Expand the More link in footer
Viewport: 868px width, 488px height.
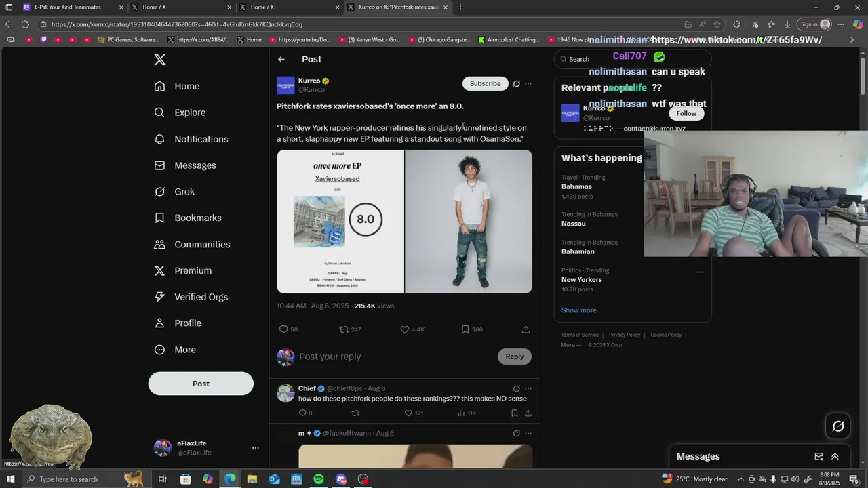(x=571, y=345)
